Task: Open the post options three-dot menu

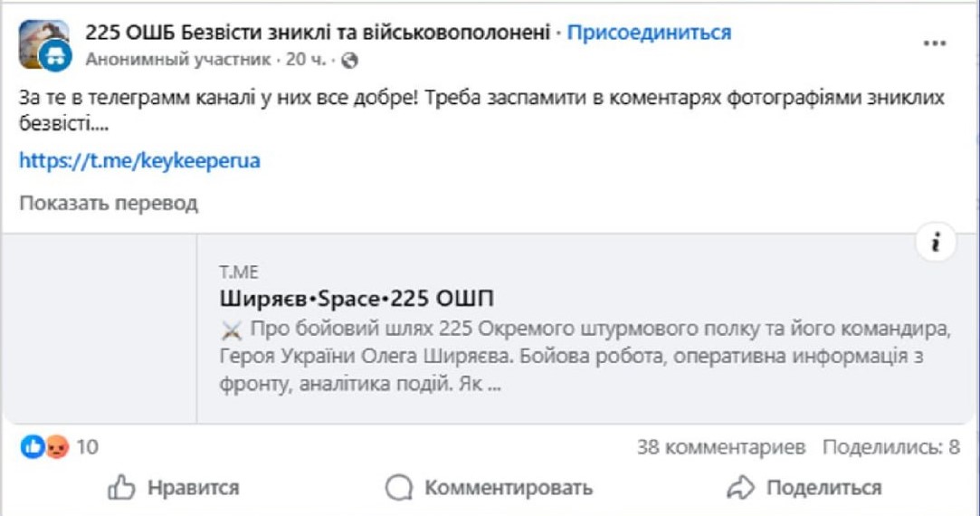Action: [x=935, y=43]
